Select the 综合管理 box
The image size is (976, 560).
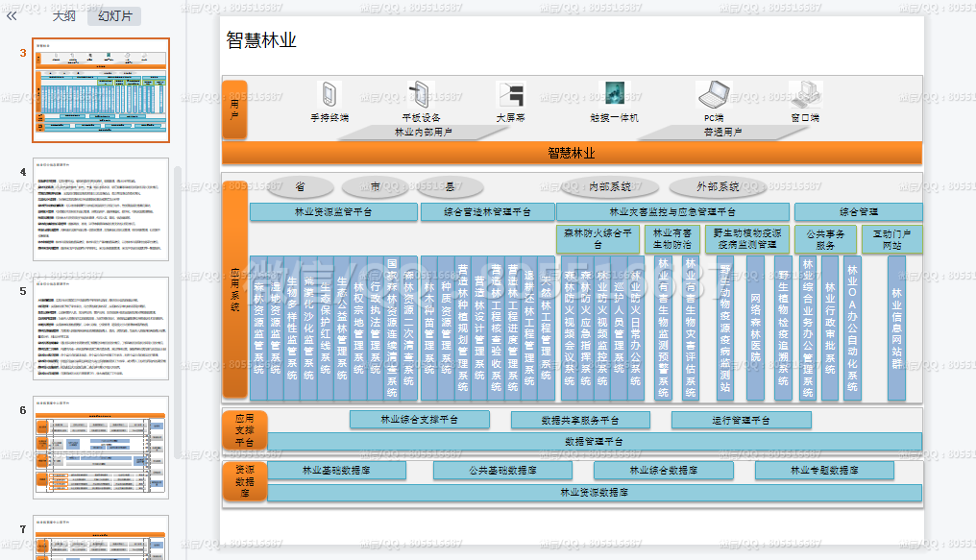click(859, 212)
